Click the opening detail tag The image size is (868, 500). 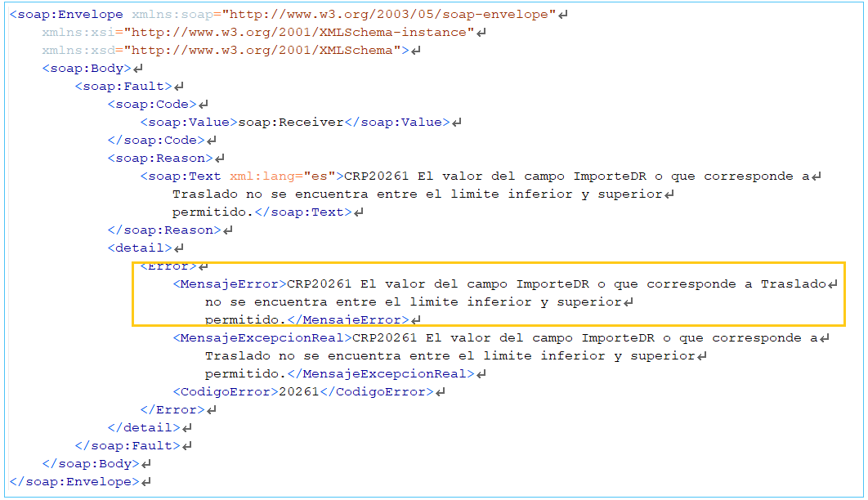140,248
